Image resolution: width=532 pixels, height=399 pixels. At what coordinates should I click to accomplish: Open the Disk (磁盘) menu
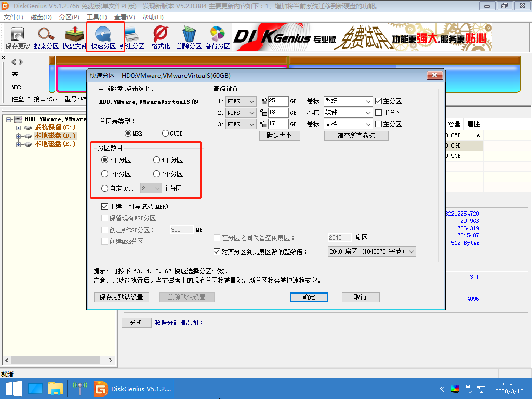point(41,17)
